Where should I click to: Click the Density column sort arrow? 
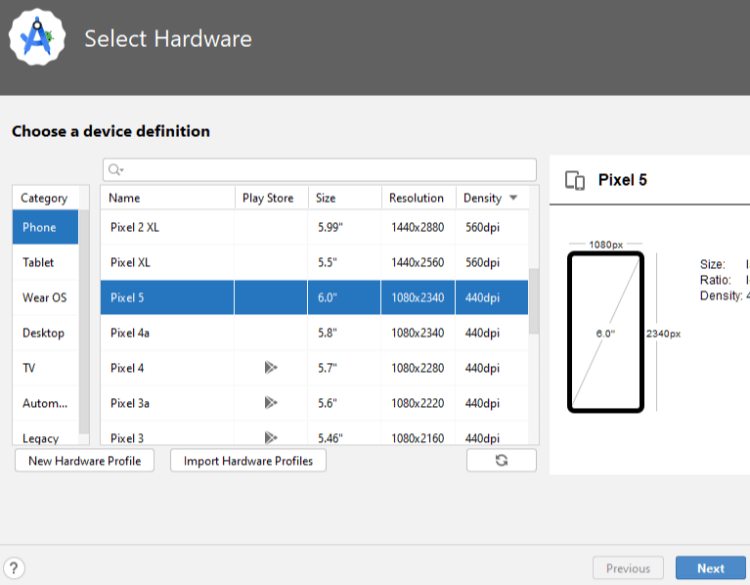513,198
